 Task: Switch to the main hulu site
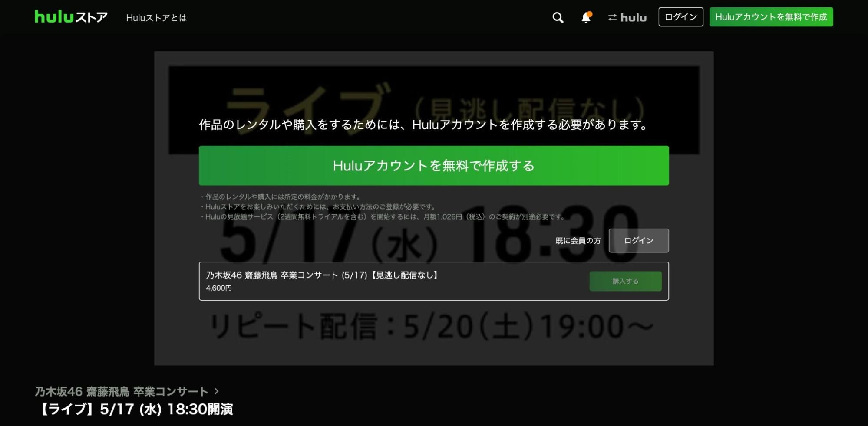click(627, 17)
